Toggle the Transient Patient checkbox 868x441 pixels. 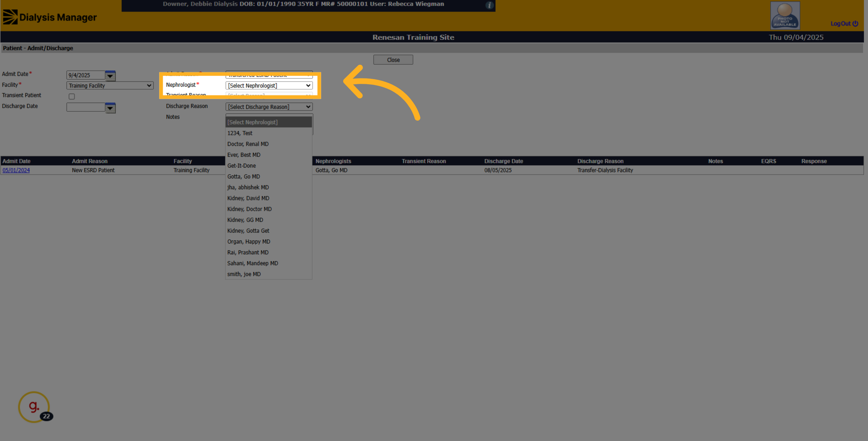point(72,96)
